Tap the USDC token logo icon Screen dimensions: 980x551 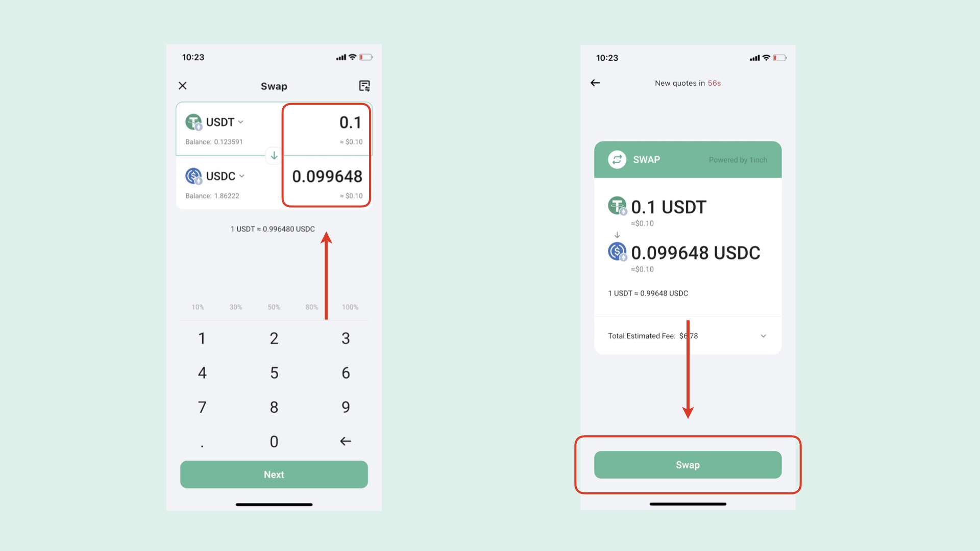[194, 176]
